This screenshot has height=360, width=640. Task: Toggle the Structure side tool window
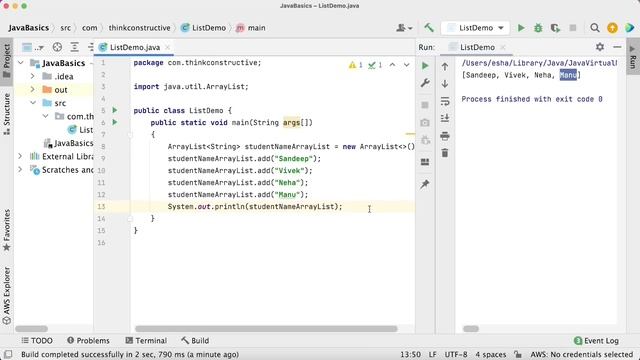pyautogui.click(x=7, y=114)
